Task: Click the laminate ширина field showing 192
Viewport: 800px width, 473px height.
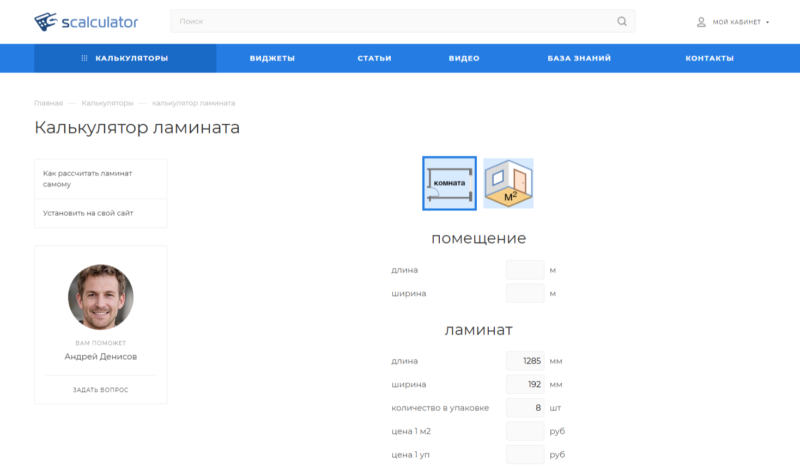Action: [525, 384]
